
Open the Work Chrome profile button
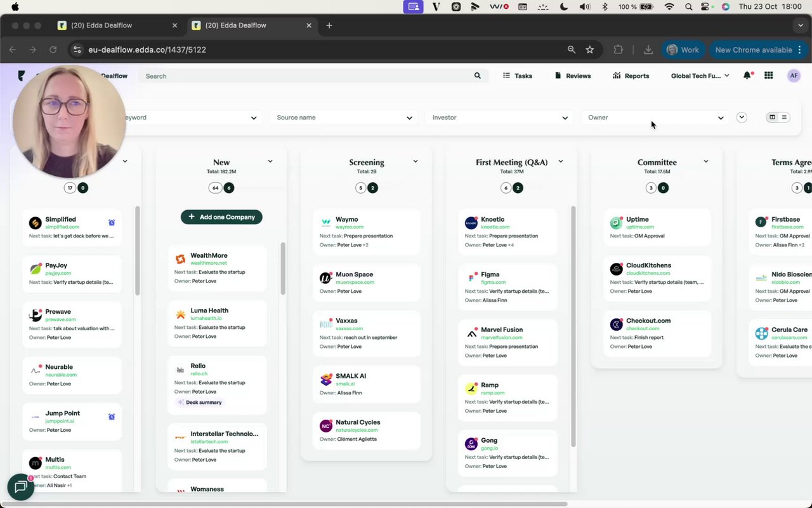click(x=683, y=50)
